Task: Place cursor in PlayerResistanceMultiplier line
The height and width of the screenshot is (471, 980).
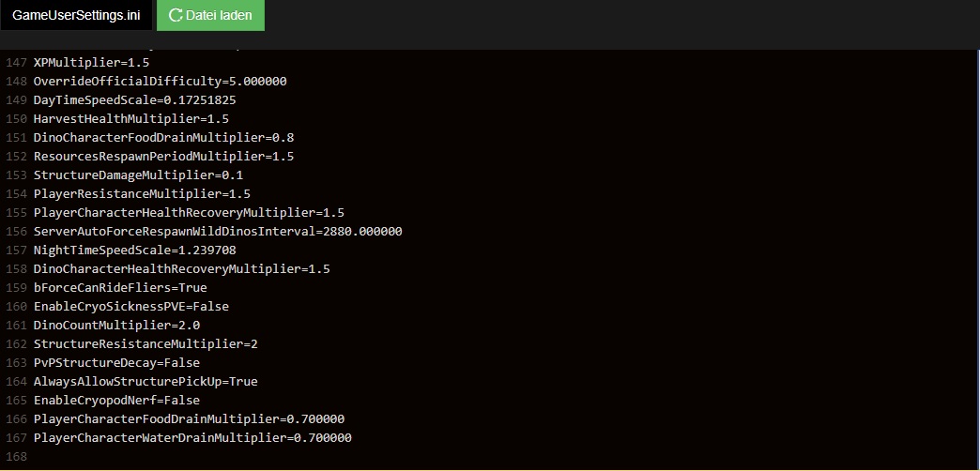Action: click(x=142, y=193)
